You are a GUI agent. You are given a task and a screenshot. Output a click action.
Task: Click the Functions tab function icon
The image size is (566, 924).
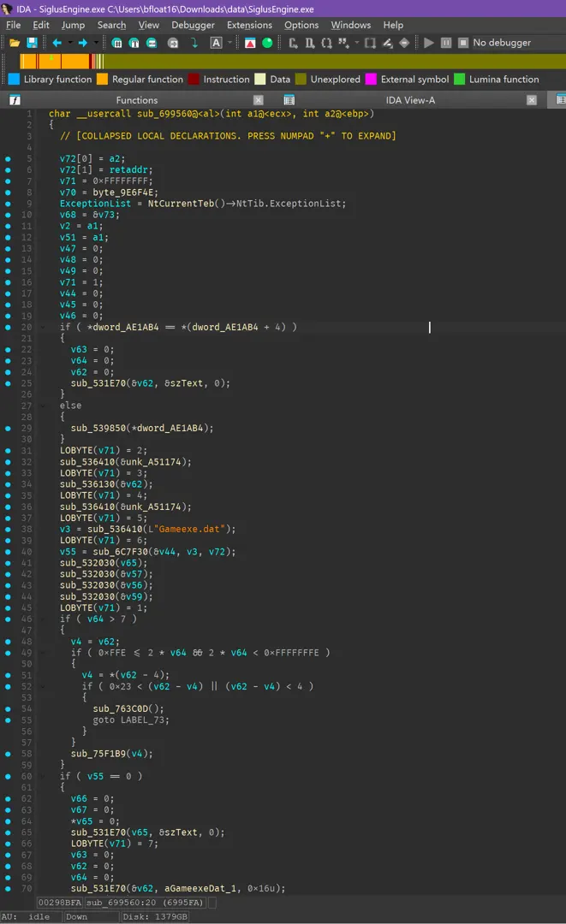[x=15, y=100]
